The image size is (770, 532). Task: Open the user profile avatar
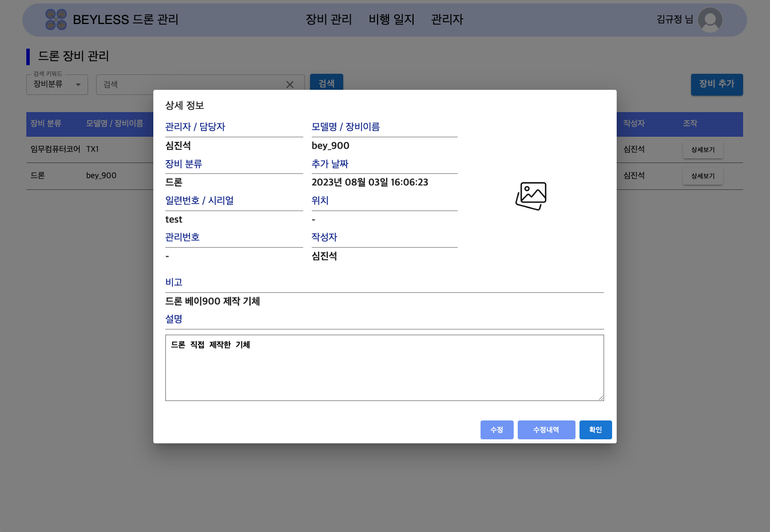[x=710, y=20]
